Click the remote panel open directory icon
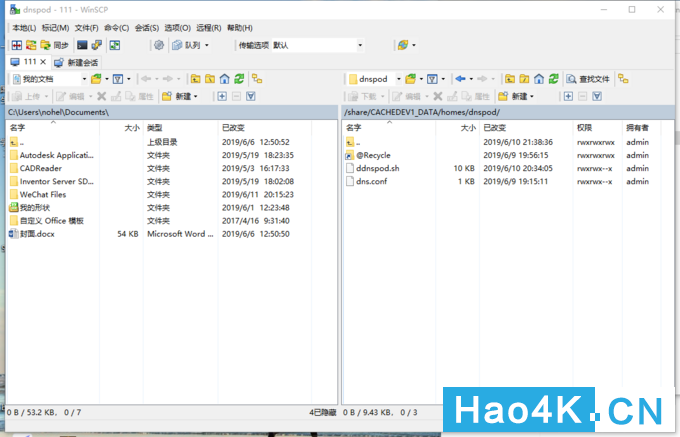This screenshot has height=437, width=680. (x=410, y=79)
